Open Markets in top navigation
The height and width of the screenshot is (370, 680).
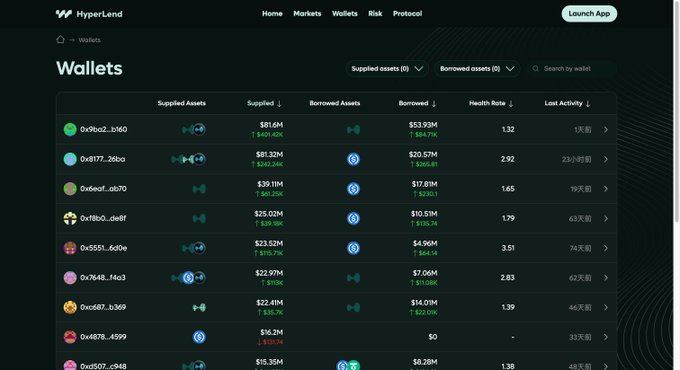pos(307,13)
